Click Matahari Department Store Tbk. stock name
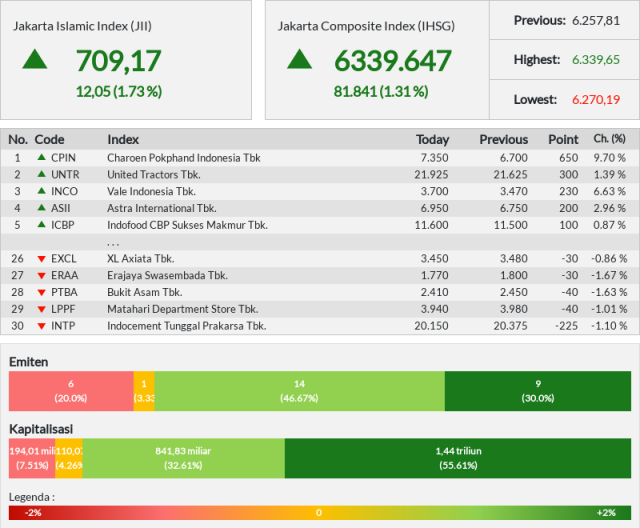The height and width of the screenshot is (528, 640). point(182,309)
